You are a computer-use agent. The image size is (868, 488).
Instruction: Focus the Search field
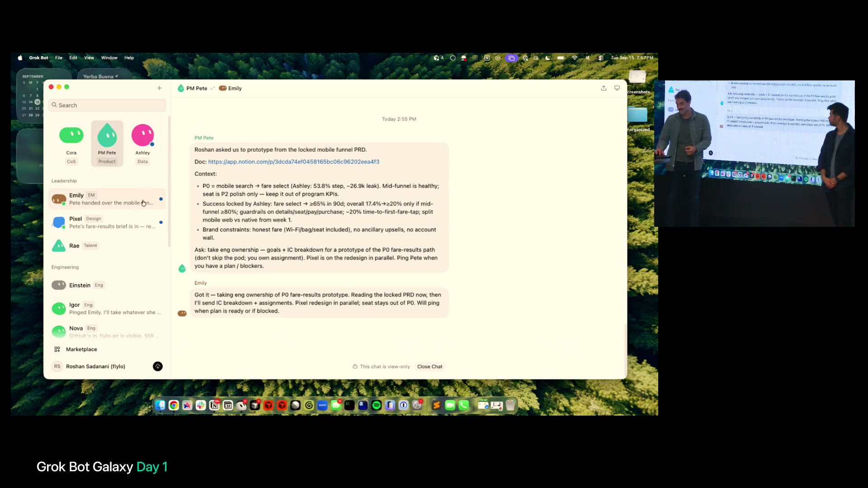pyautogui.click(x=107, y=105)
